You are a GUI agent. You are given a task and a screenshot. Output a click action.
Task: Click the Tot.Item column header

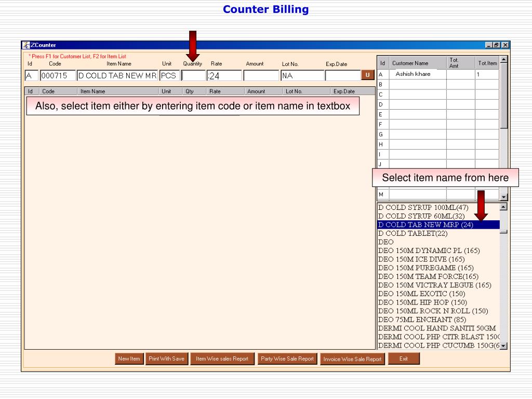(487, 63)
